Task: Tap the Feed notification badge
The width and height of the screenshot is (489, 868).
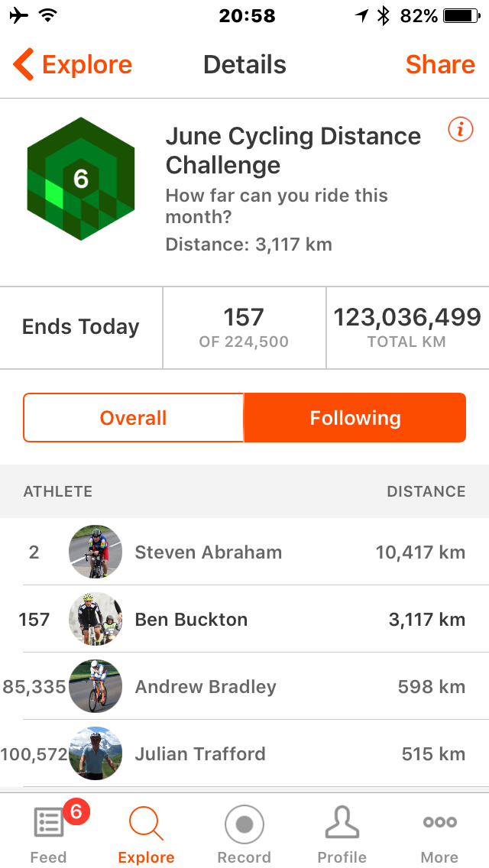Action: tap(76, 811)
